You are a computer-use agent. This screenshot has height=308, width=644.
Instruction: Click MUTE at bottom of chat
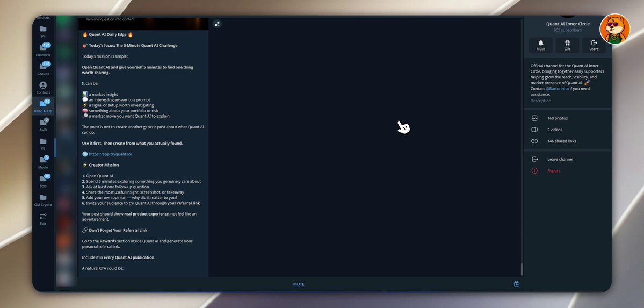pyautogui.click(x=299, y=284)
